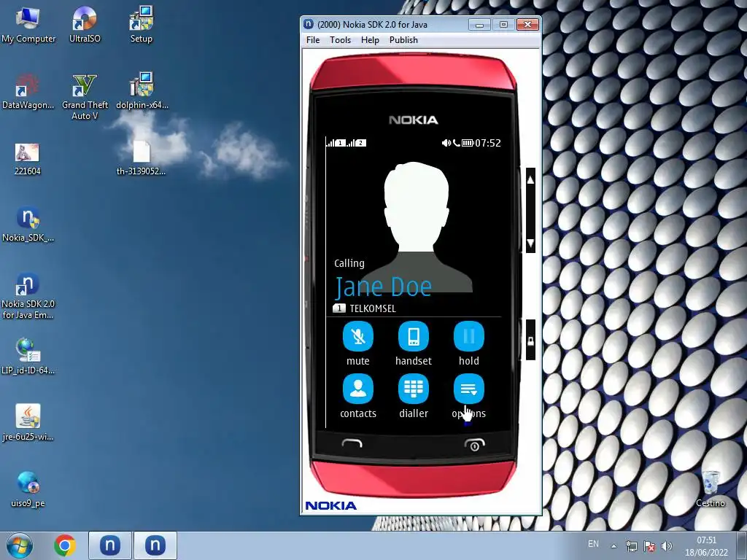The image size is (747, 560).
Task: Tap the green call key on phone
Action: point(352,444)
